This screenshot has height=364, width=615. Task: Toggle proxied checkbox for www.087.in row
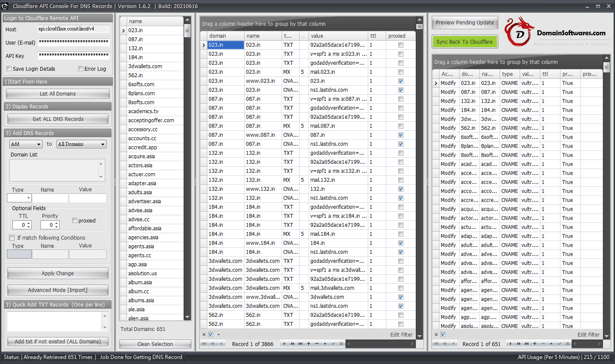tap(401, 135)
